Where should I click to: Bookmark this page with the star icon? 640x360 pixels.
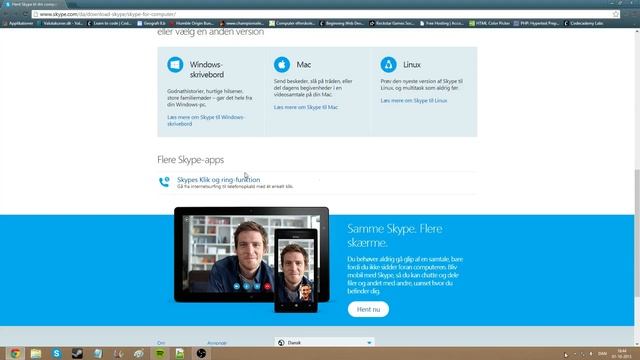click(616, 14)
